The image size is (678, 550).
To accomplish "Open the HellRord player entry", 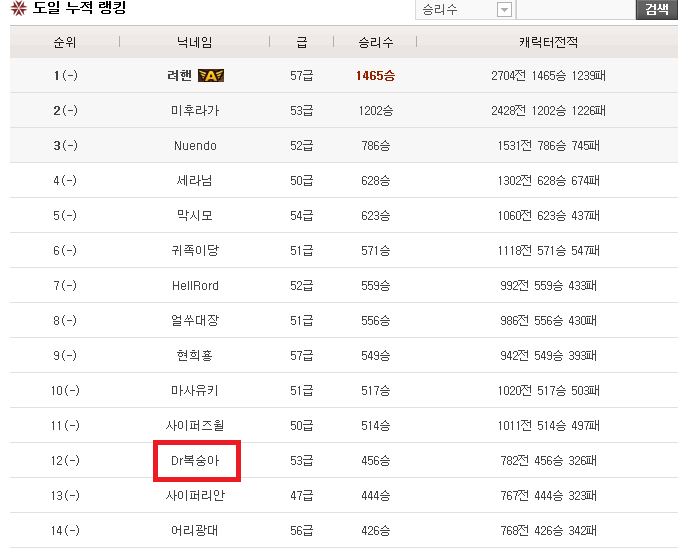I will [194, 286].
